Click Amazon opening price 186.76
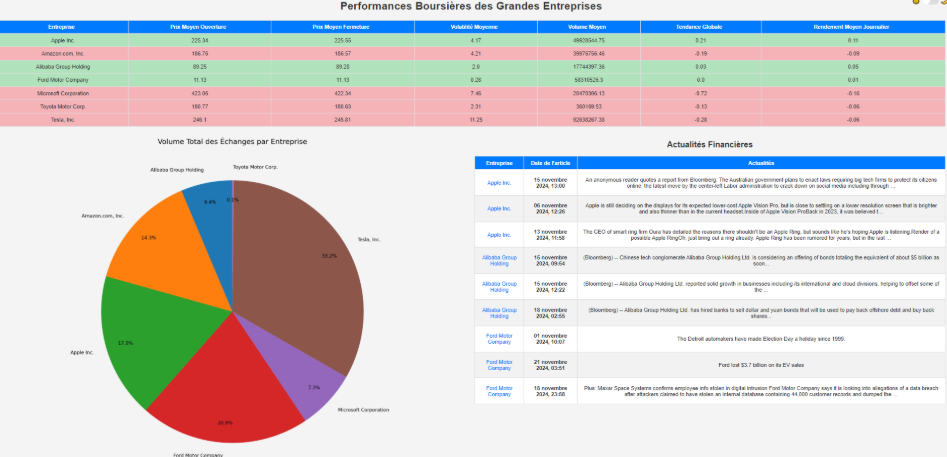This screenshot has width=947, height=457. [x=200, y=54]
